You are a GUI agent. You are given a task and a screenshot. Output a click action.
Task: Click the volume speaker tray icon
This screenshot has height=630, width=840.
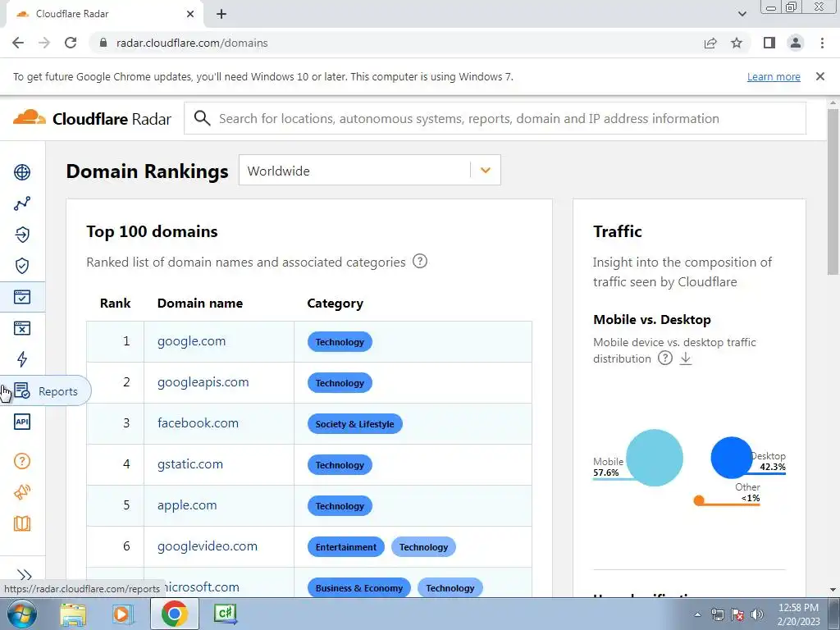[x=757, y=614]
